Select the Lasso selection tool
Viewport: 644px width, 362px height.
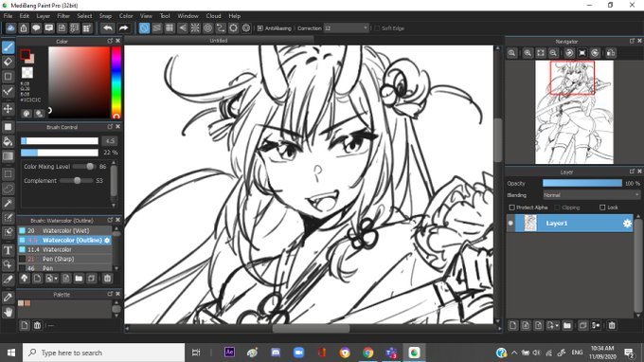point(8,189)
